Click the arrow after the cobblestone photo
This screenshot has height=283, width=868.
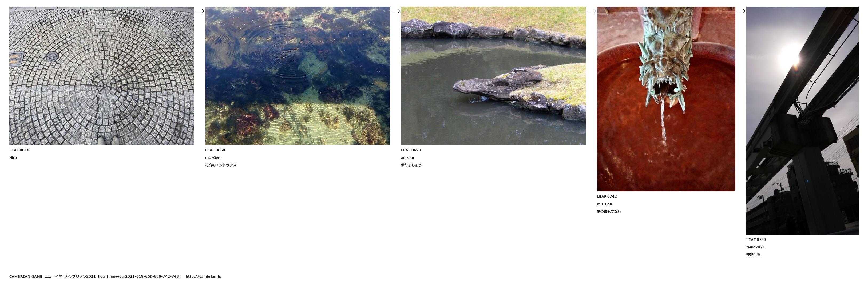pos(200,11)
